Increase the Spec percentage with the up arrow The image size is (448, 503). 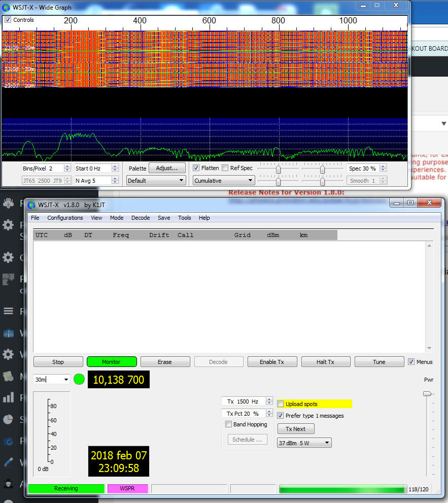(383, 166)
